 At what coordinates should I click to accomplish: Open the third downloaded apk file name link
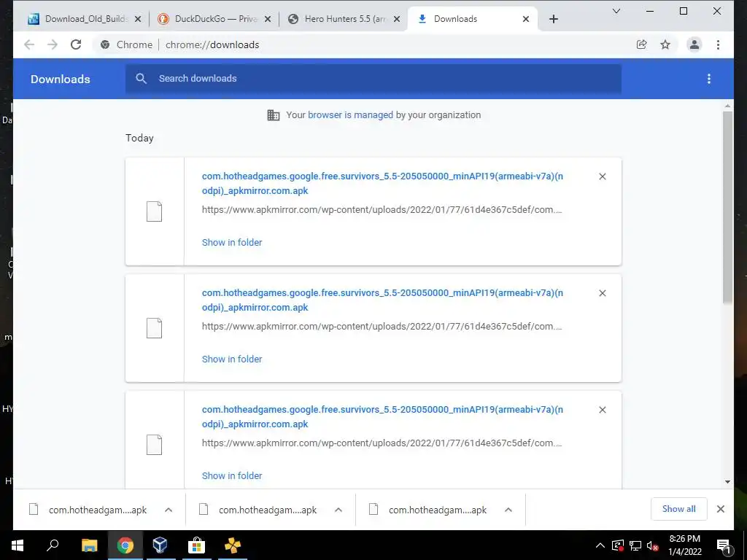[x=382, y=416]
